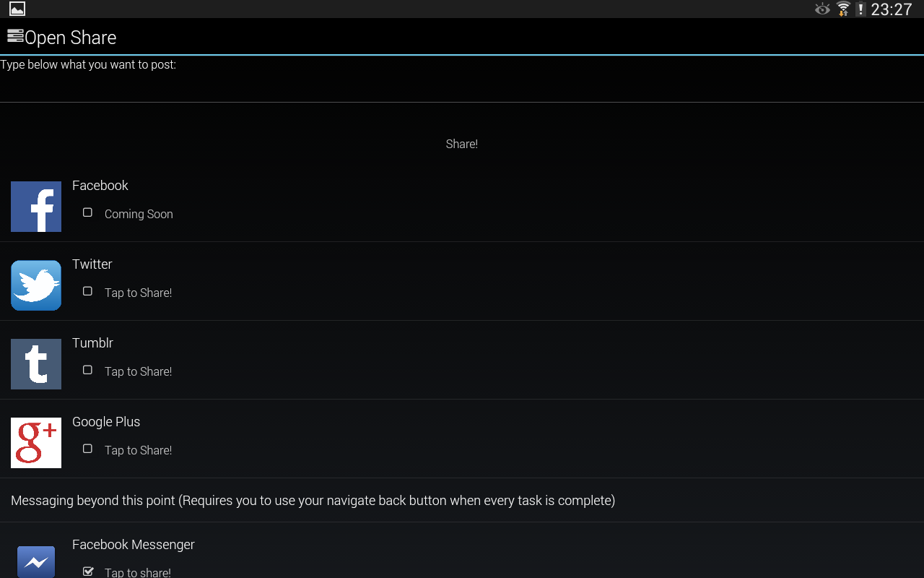Click the Facebook Messenger icon
Viewport: 924px width, 578px height.
pos(36,562)
